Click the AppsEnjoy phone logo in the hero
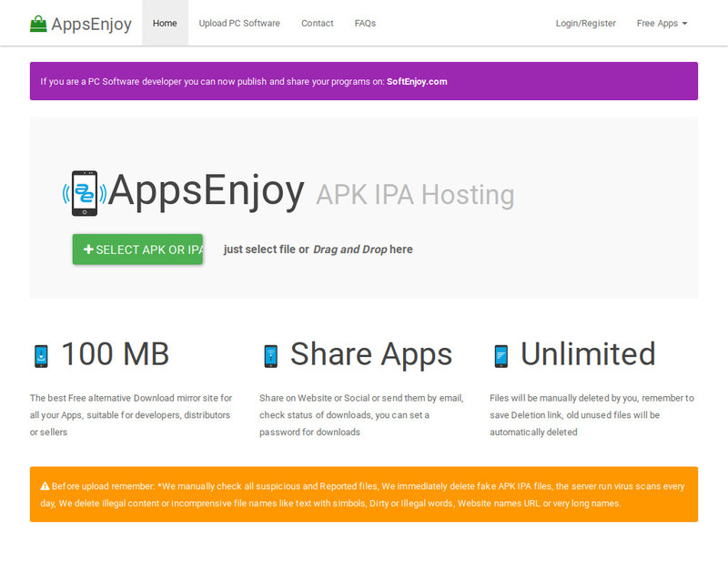This screenshot has width=728, height=581. pos(85,193)
